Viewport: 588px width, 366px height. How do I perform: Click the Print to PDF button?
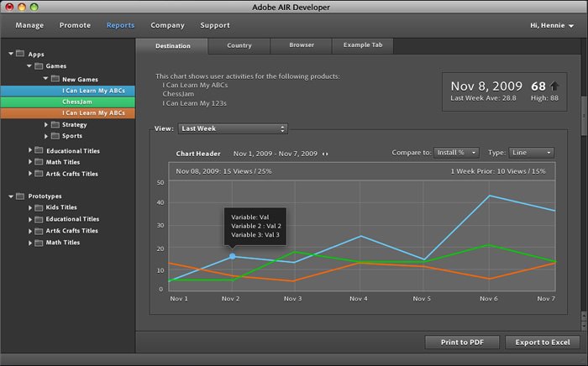click(x=462, y=342)
